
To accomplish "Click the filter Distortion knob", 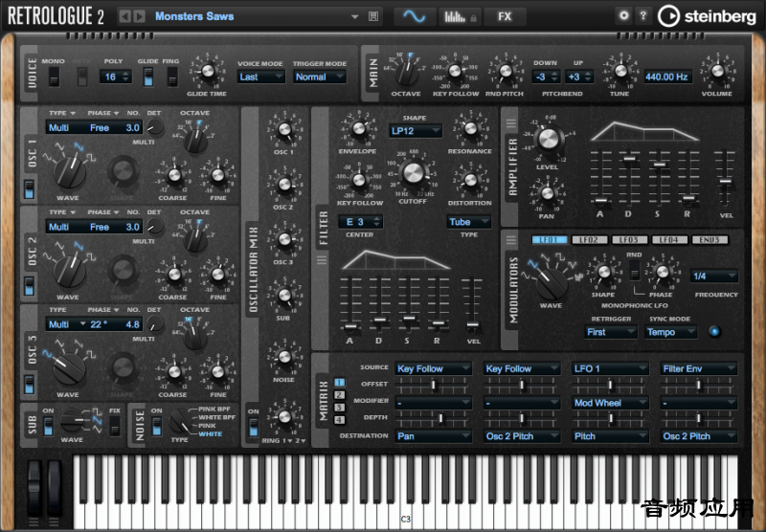I will (x=470, y=180).
